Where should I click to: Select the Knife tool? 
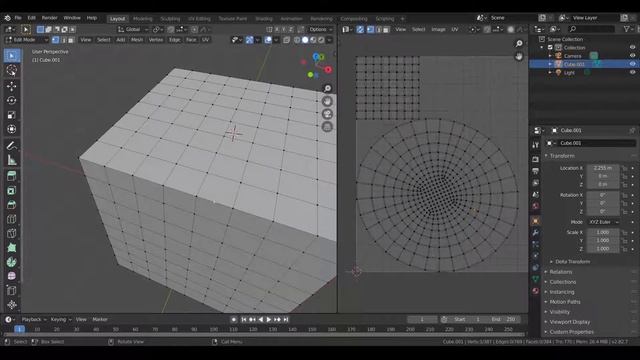coord(12,233)
